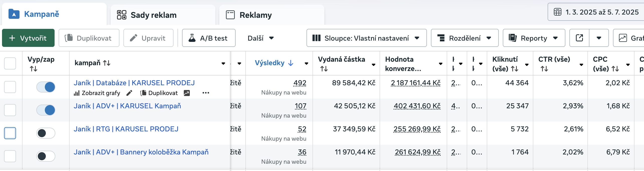Check the select-all campaigns header checkbox
The image size is (644, 171).
pos(10,63)
